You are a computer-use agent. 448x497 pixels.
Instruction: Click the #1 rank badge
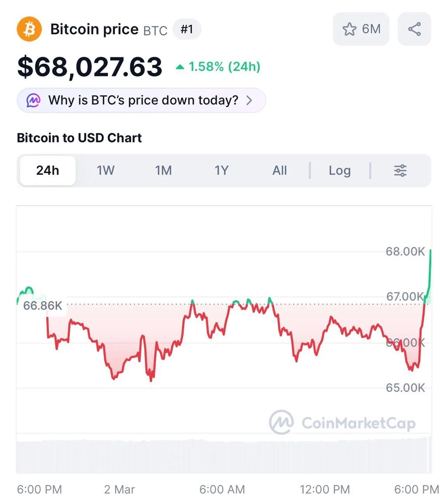187,29
